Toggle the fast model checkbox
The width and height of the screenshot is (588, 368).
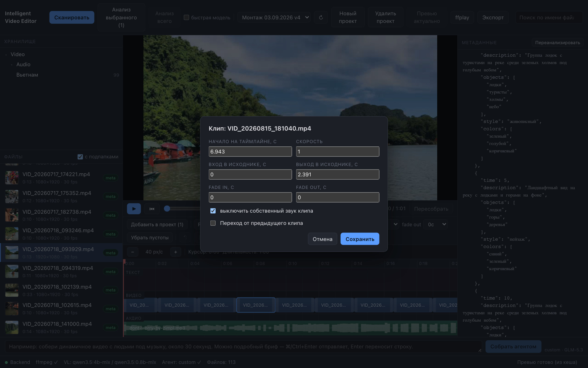[x=186, y=17]
